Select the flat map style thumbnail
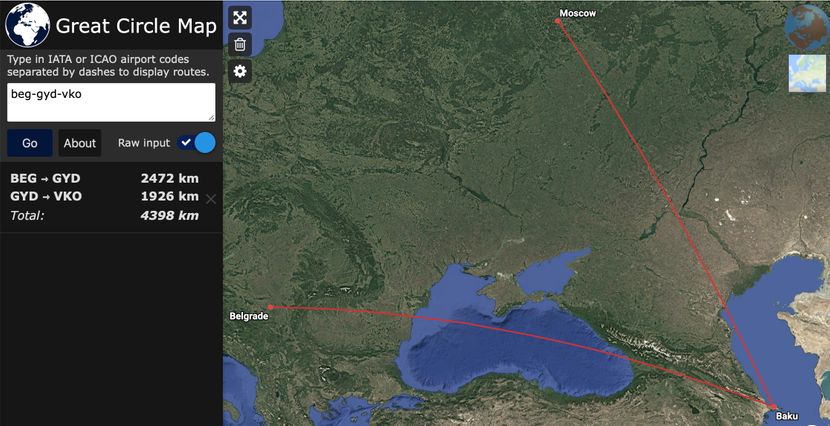Viewport: 830px width, 426px height. click(x=807, y=74)
